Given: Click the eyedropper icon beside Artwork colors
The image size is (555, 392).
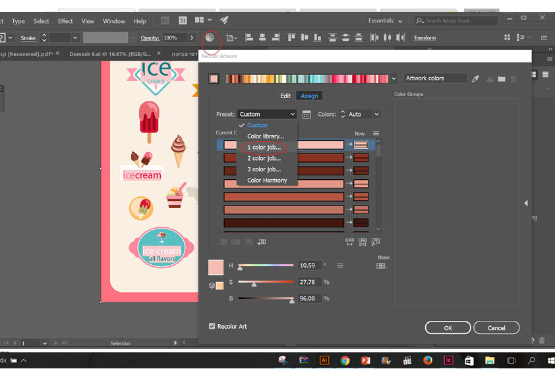Looking at the screenshot, I should click(475, 79).
